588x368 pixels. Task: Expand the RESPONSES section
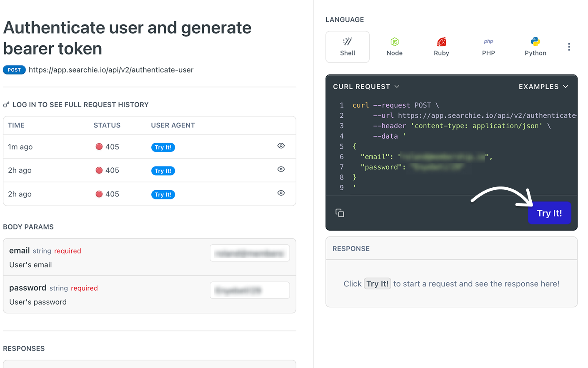pos(24,348)
